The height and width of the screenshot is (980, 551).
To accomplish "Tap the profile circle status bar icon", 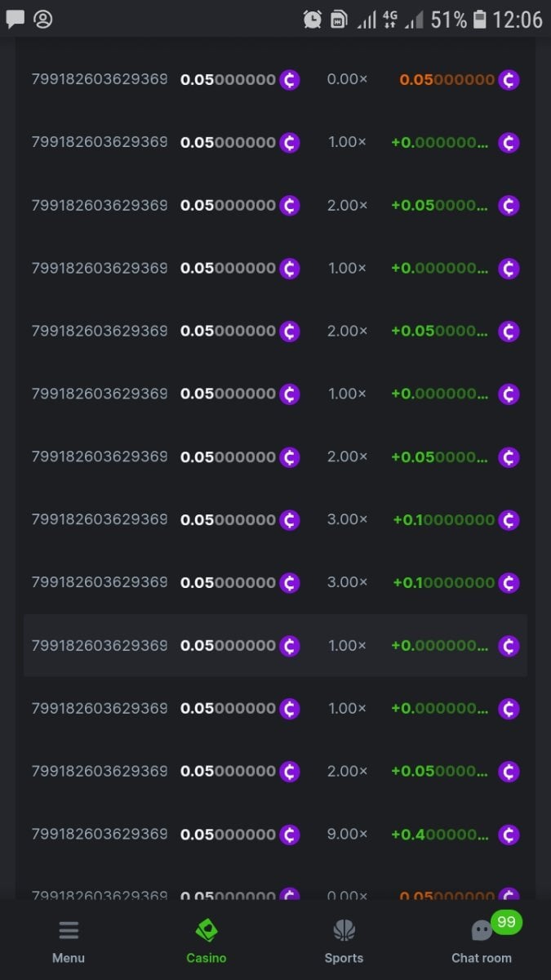I will (x=43, y=19).
